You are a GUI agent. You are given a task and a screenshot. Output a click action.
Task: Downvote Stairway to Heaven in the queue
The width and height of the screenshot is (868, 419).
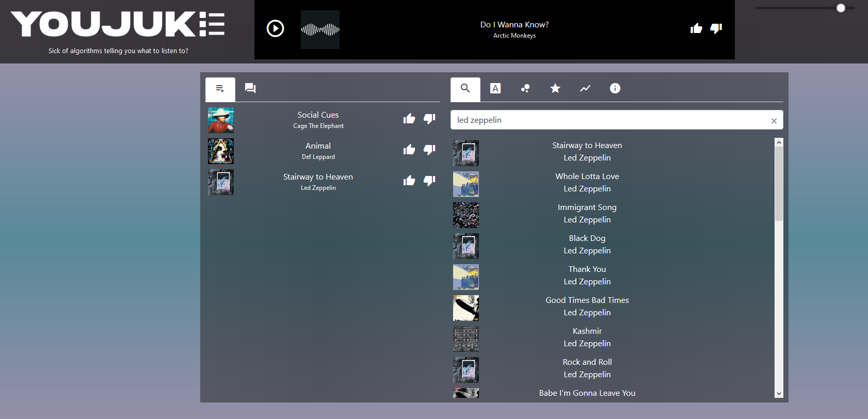click(x=429, y=181)
